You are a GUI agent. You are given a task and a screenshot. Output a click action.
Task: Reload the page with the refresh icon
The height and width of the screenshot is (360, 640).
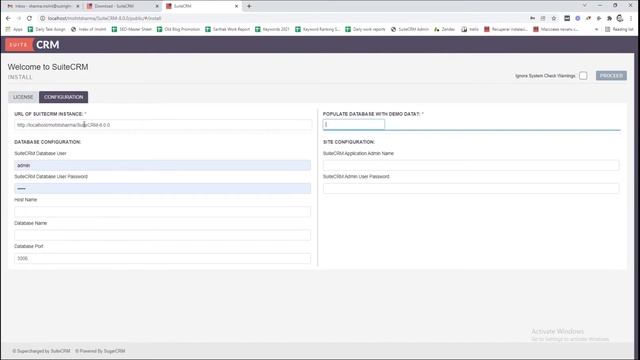(x=29, y=18)
